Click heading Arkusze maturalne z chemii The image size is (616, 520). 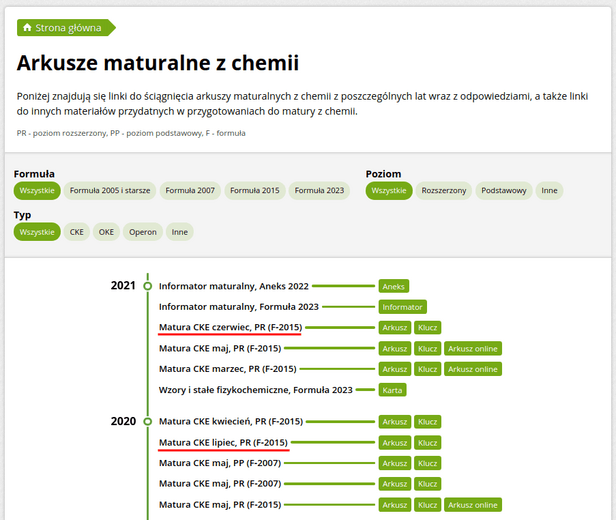tap(158, 63)
